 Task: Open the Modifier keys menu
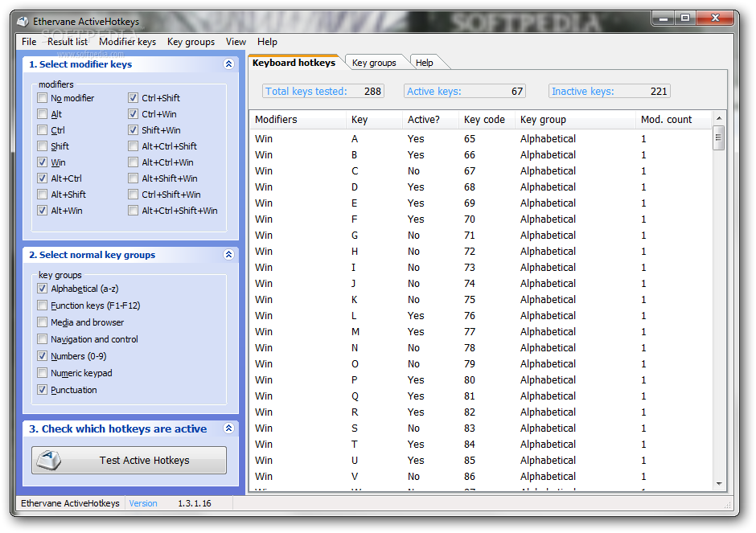pos(127,42)
